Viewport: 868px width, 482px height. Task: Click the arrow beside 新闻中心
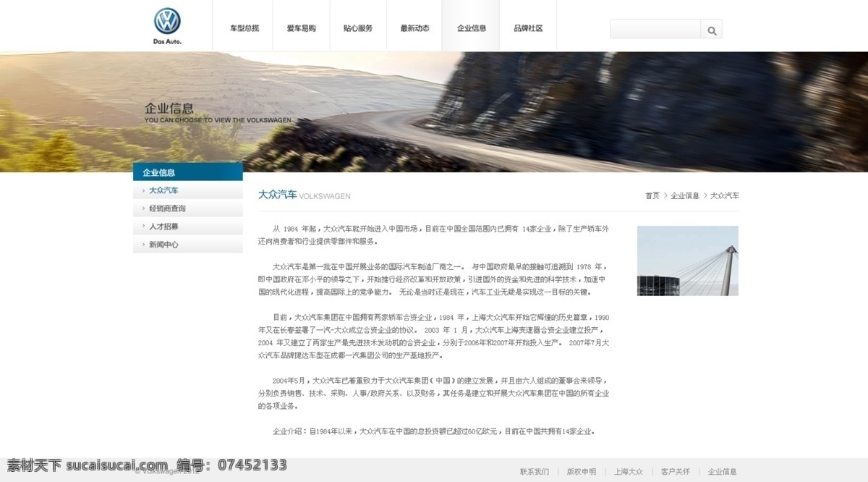pyautogui.click(x=142, y=245)
